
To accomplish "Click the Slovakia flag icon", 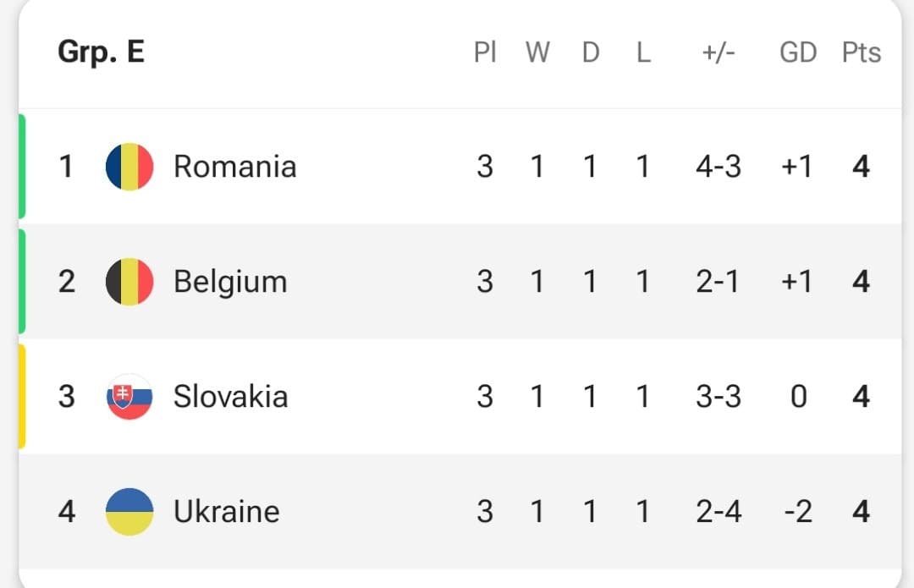I will point(129,396).
